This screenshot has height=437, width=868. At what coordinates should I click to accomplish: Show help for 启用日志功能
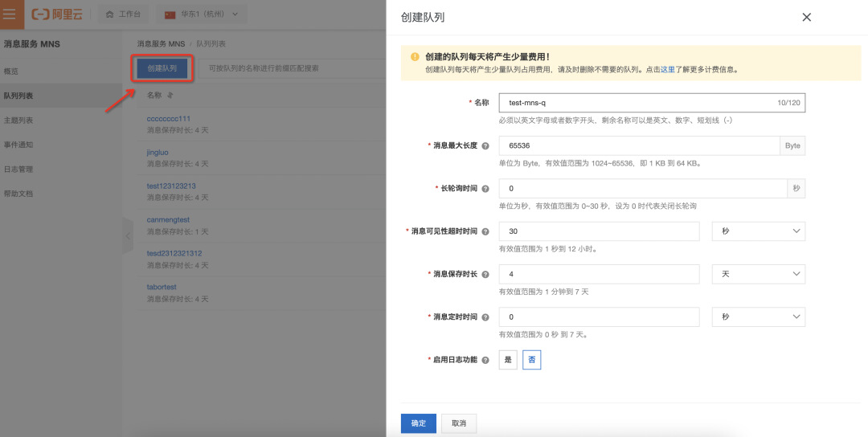click(485, 360)
